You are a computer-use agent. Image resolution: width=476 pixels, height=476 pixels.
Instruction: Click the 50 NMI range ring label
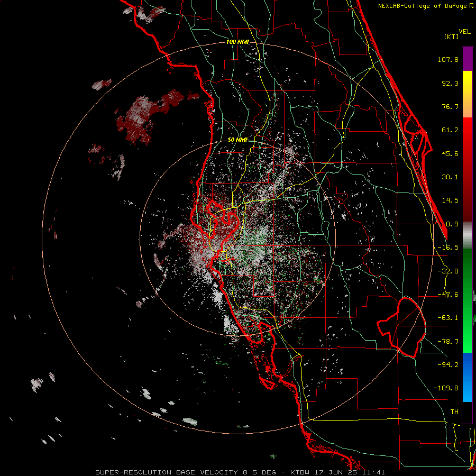pos(237,140)
